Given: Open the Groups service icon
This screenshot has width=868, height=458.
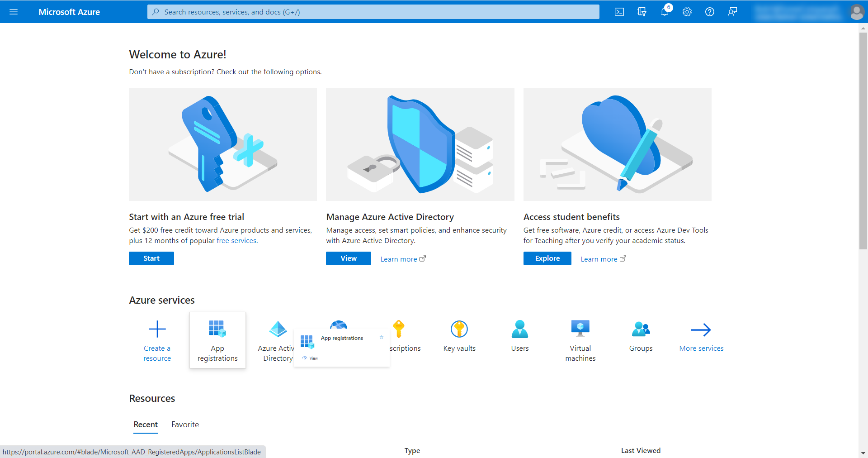Looking at the screenshot, I should (x=641, y=329).
